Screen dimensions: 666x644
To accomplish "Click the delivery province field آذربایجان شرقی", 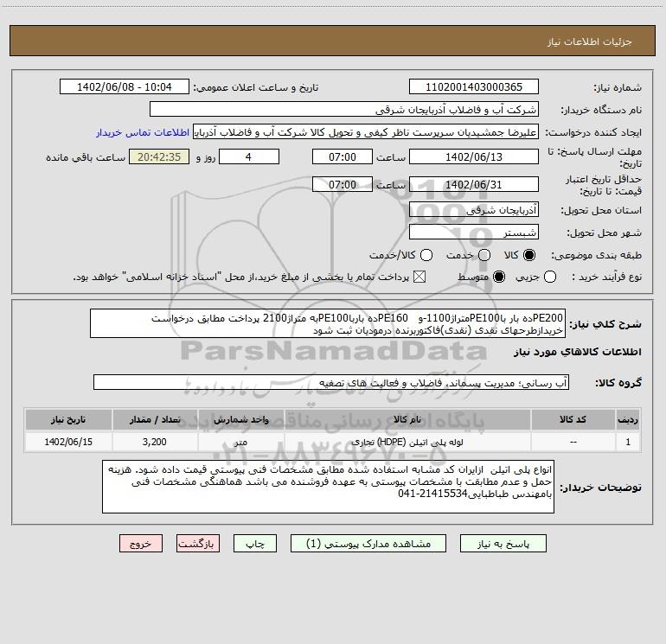I will (474, 209).
